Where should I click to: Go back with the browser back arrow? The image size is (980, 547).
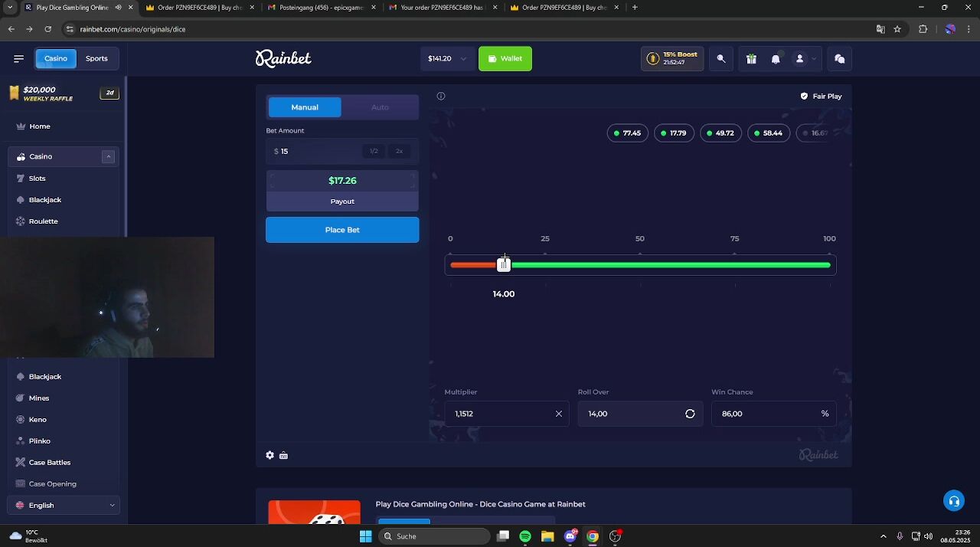11,29
